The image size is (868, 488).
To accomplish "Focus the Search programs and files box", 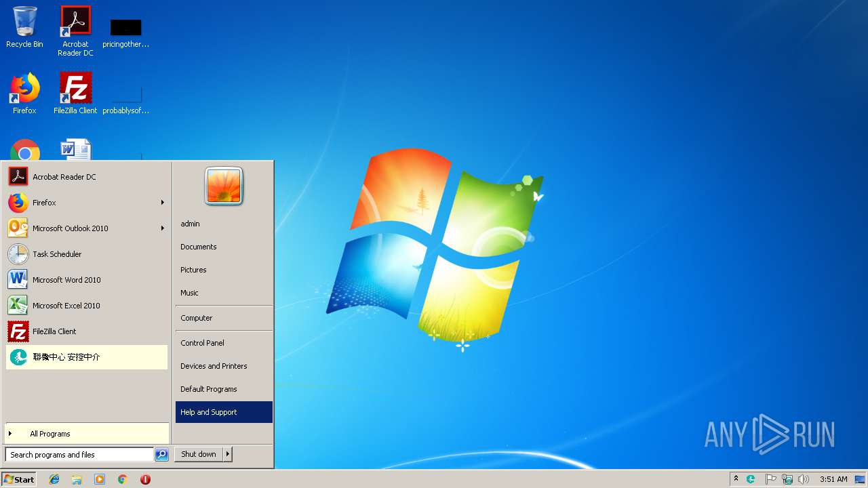I will pyautogui.click(x=79, y=455).
